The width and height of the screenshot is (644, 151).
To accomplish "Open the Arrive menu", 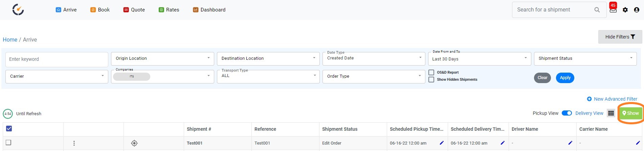I will [66, 10].
